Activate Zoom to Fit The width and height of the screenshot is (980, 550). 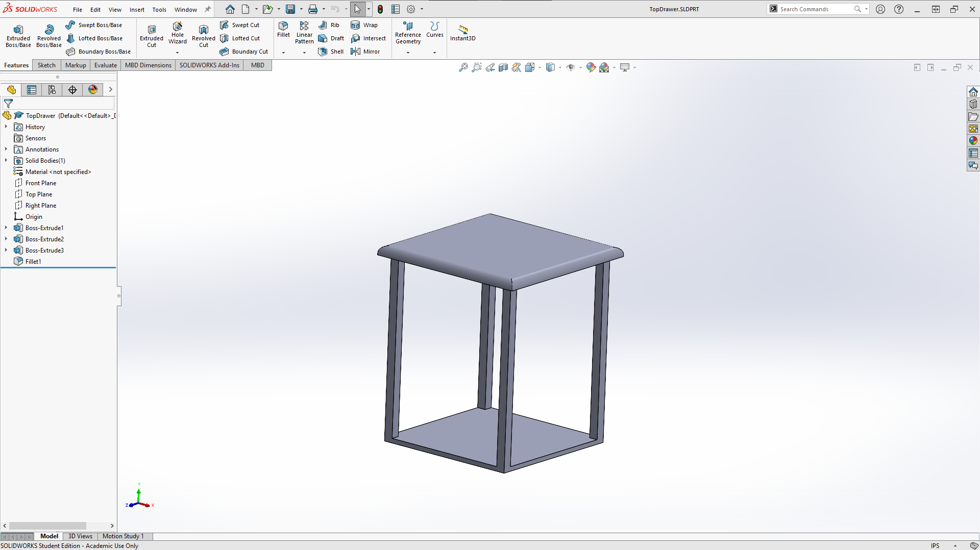pyautogui.click(x=463, y=67)
